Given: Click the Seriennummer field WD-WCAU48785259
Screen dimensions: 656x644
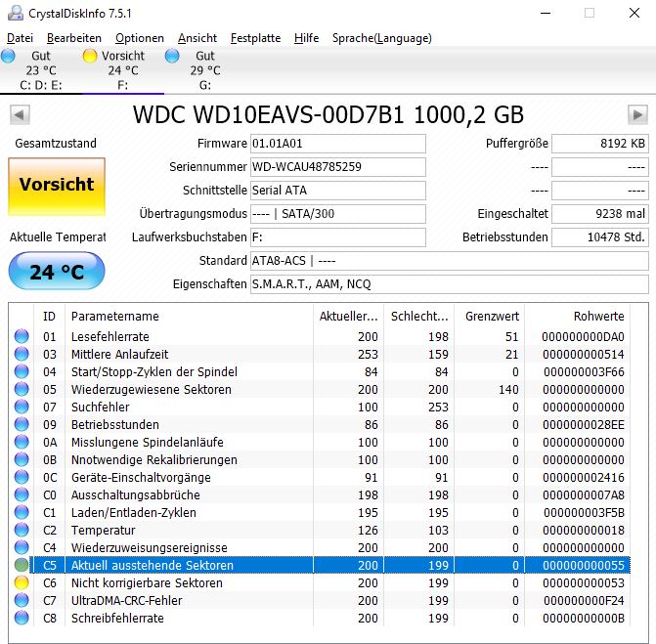Looking at the screenshot, I should click(338, 167).
